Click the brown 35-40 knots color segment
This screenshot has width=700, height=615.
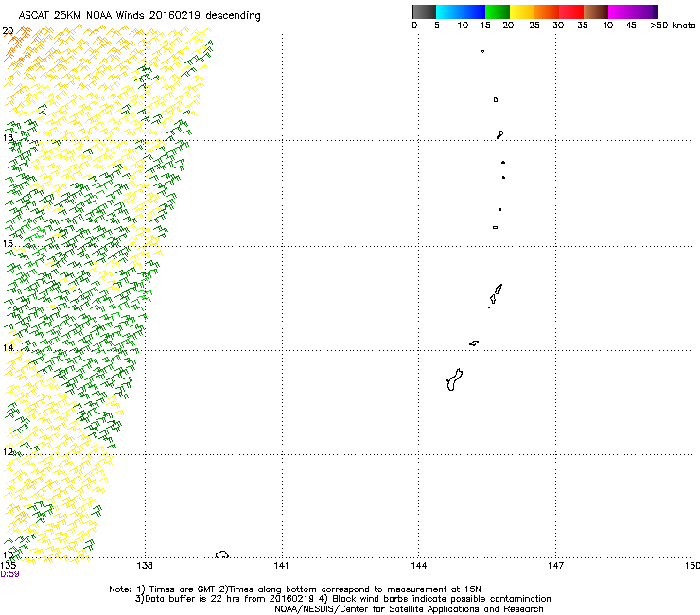click(x=596, y=11)
